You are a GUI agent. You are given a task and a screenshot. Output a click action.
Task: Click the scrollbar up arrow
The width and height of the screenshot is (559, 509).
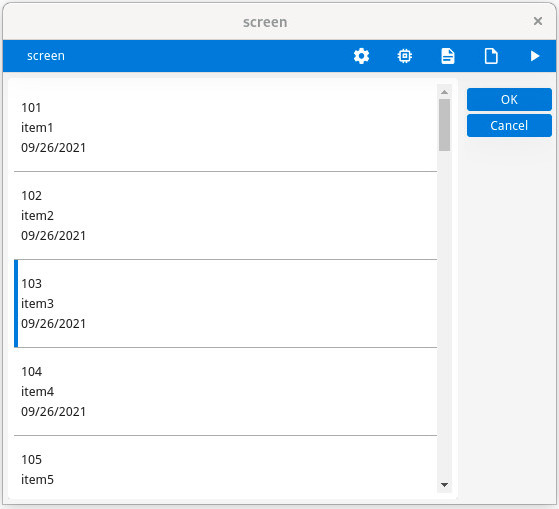444,92
